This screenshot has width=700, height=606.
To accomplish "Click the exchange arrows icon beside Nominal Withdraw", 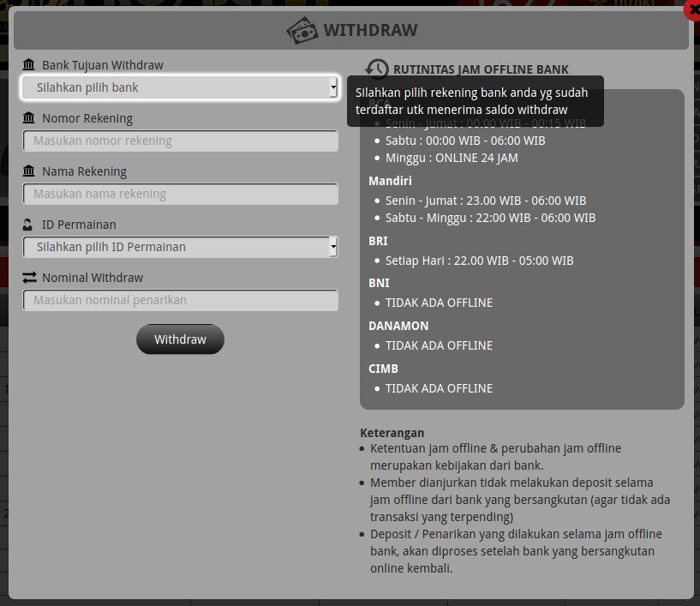I will coord(29,278).
